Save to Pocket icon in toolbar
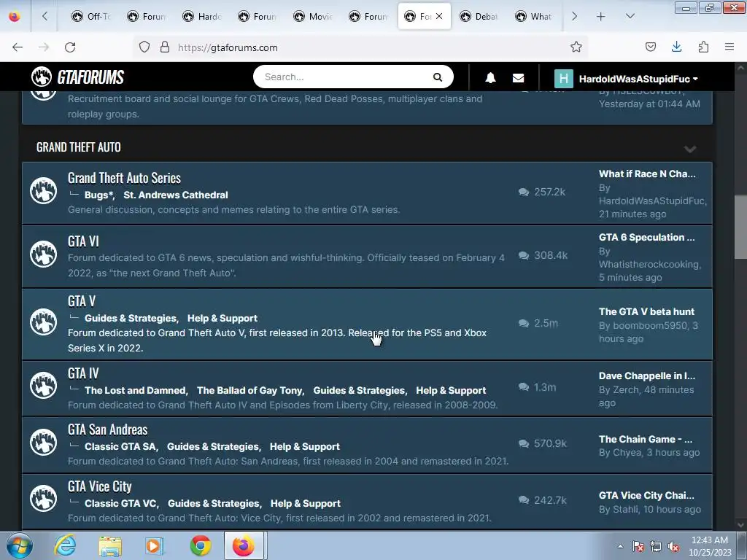The image size is (747, 560). click(x=650, y=47)
